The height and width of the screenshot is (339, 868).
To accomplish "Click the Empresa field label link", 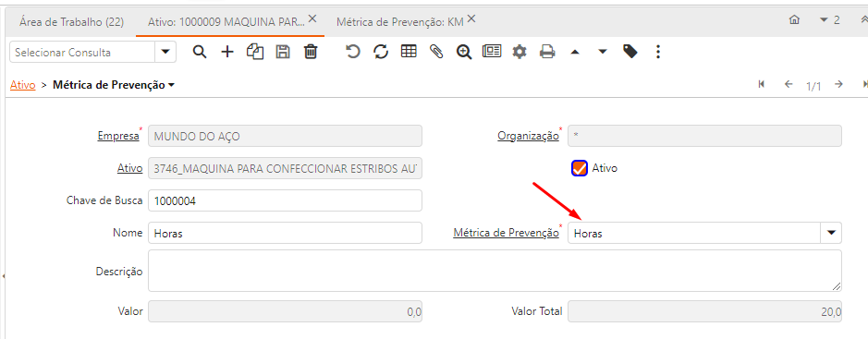I will [x=118, y=136].
